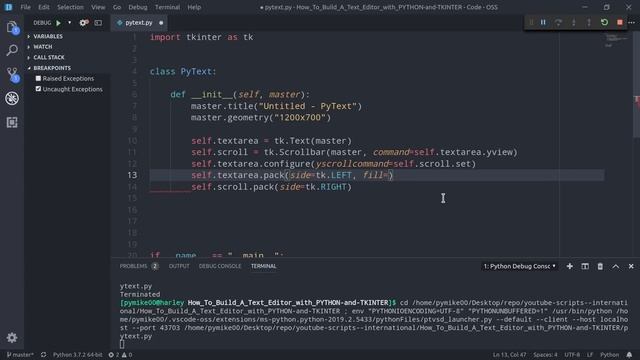Click the UTF-8 encoding indicator

572,355
